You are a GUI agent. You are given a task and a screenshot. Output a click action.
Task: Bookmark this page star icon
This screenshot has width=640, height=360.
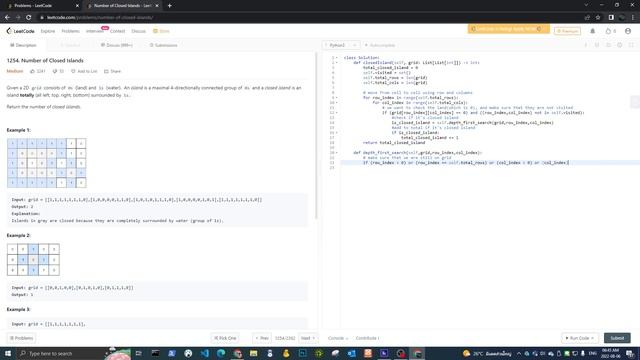tap(598, 18)
